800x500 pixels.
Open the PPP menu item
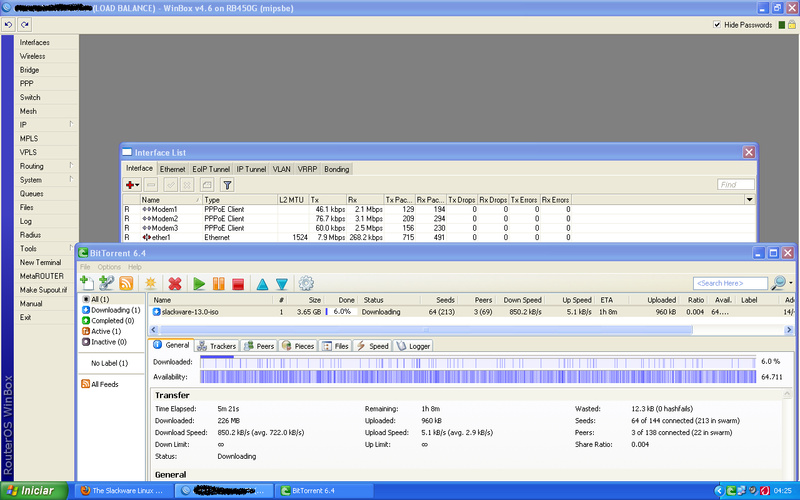coord(27,84)
